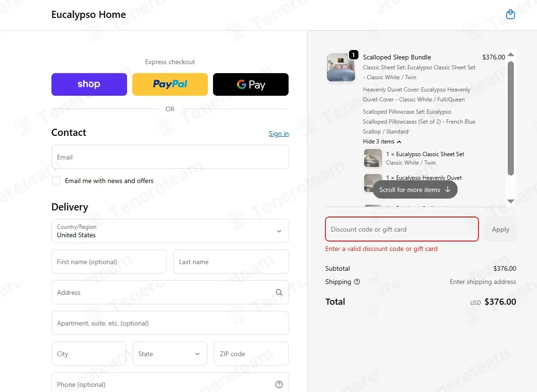Pay with PayPal express button

click(x=170, y=84)
